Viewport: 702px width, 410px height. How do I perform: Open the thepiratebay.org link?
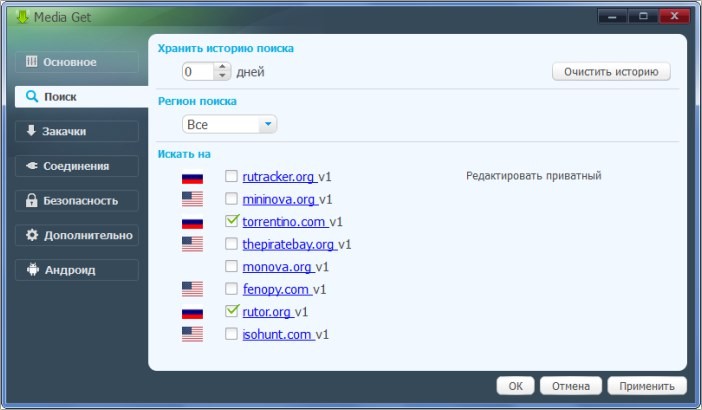point(288,244)
